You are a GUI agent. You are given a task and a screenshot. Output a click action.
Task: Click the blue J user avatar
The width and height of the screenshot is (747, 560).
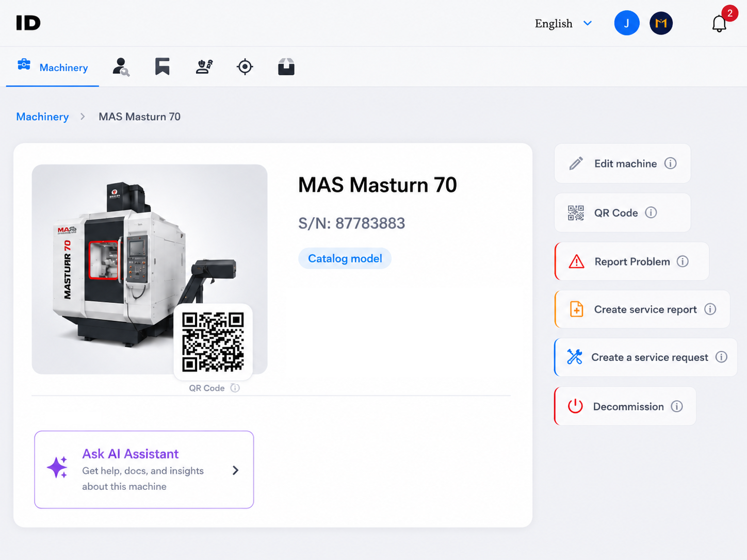tap(626, 23)
